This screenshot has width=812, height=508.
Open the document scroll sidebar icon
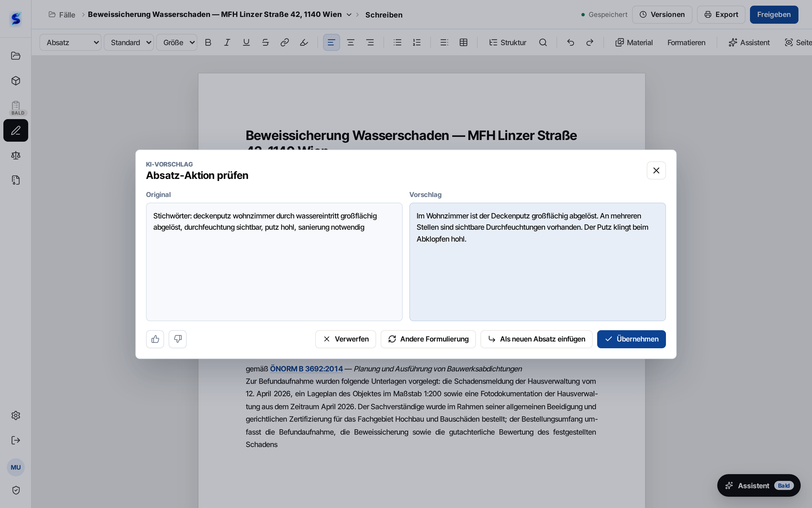pyautogui.click(x=16, y=180)
